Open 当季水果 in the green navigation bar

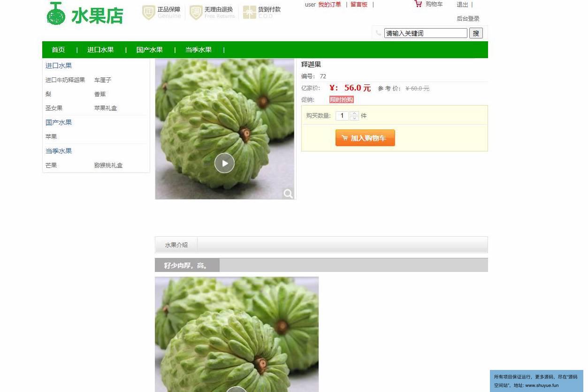tap(199, 50)
